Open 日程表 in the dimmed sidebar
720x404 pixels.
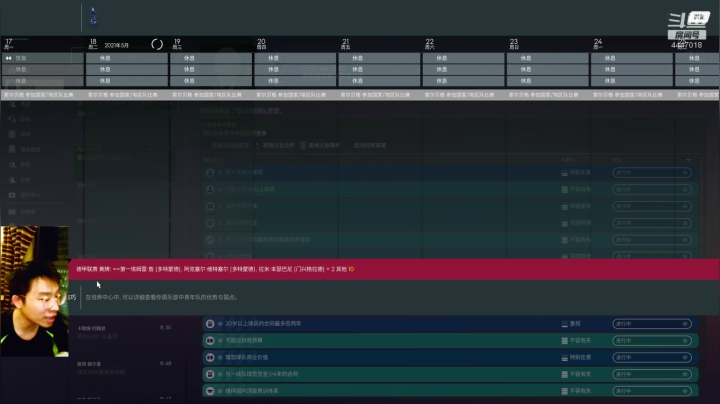point(22,212)
